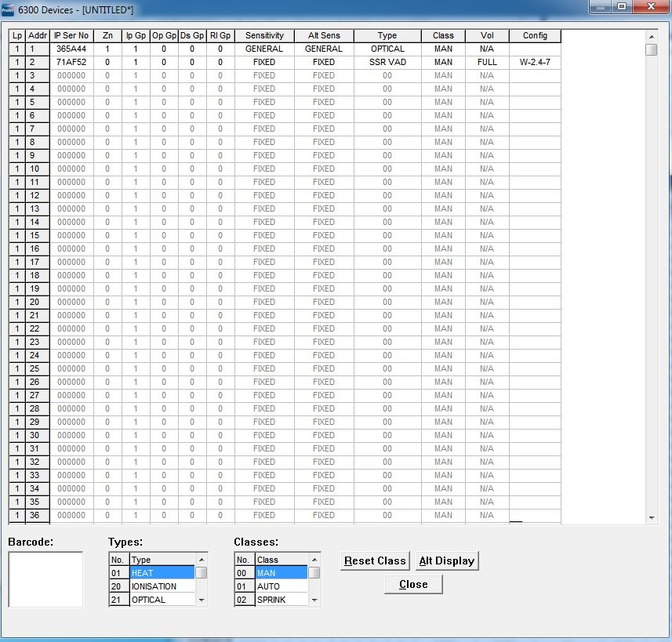Select SPRINK in the Classes list

[x=282, y=600]
